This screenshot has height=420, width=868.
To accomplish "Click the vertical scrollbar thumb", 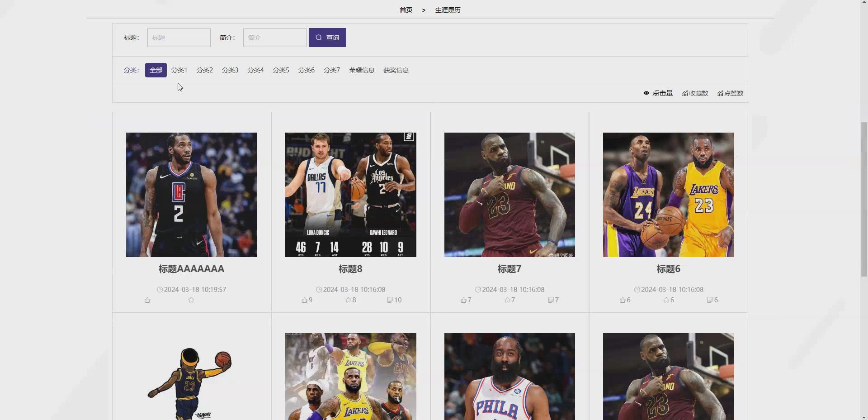I will coord(864,199).
